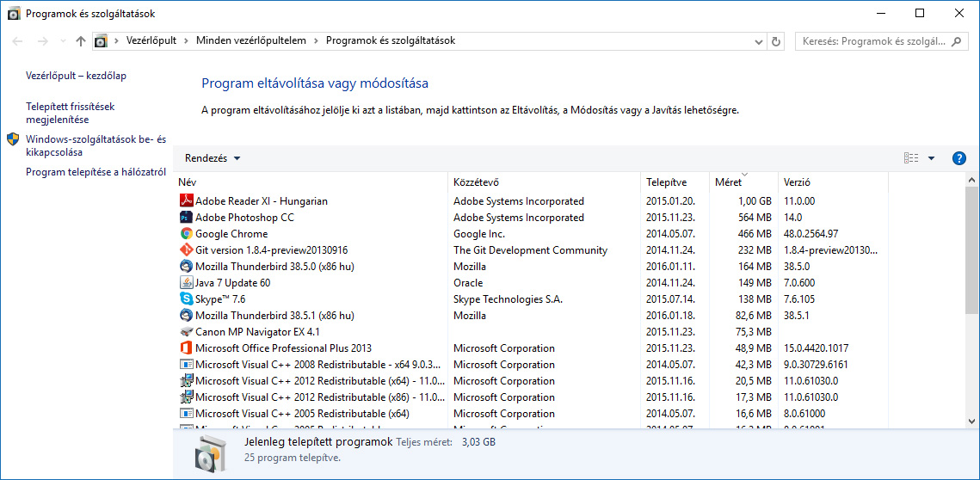The width and height of the screenshot is (980, 480).
Task: Go up one folder level arrow
Action: tap(81, 41)
